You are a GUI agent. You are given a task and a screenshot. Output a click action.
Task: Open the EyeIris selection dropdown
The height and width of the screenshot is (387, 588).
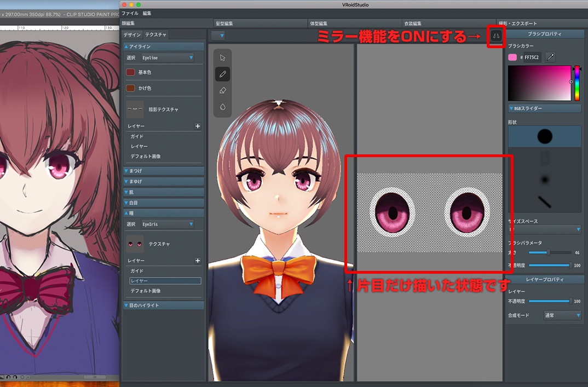tap(167, 224)
